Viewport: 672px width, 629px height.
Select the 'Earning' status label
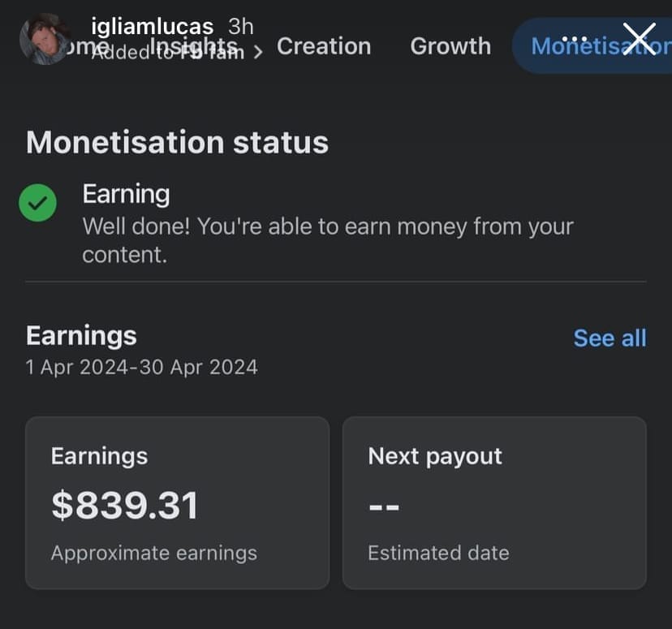[x=126, y=194]
